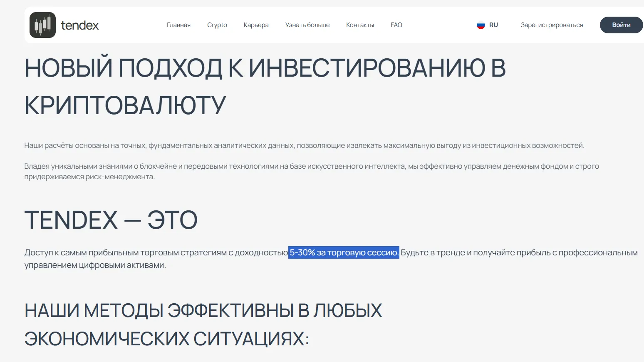This screenshot has width=644, height=362.
Task: Click the TENDEX — ЭТО heading
Action: tap(111, 220)
